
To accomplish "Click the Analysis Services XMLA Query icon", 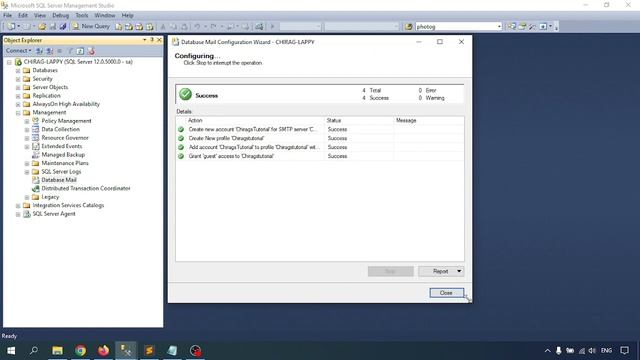I will click(150, 27).
